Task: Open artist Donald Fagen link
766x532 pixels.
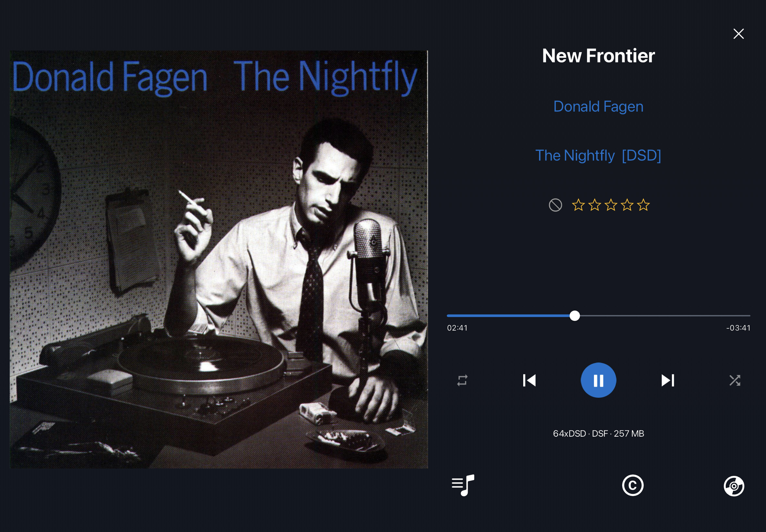Action: pyautogui.click(x=598, y=106)
